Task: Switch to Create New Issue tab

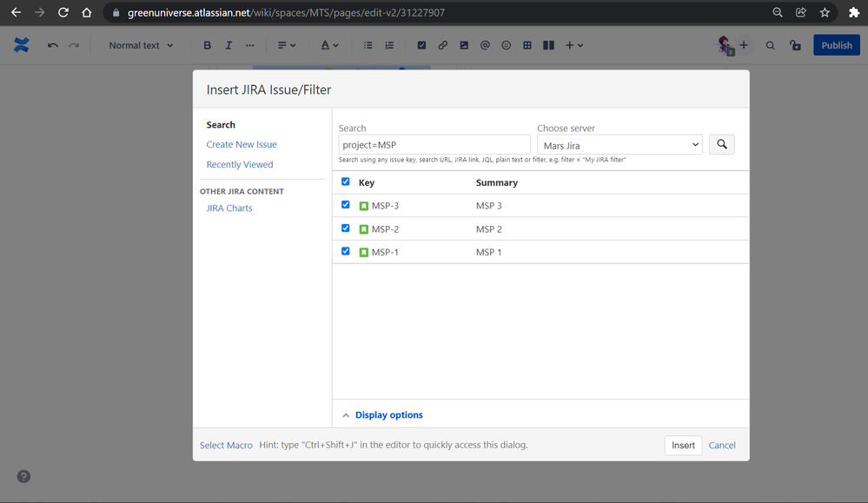Action: coord(242,144)
